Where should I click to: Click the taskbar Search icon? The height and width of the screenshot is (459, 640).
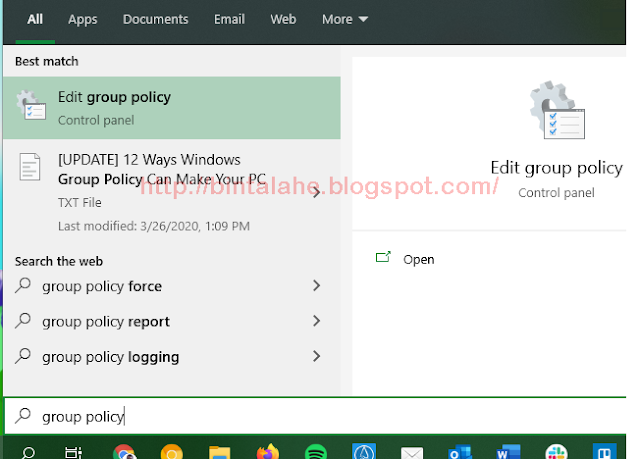28,452
